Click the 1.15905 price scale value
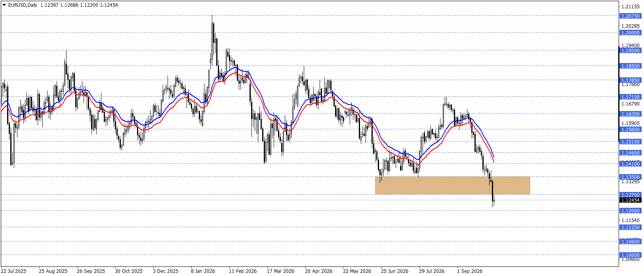Viewport: 644px width, 276px height. [631, 123]
